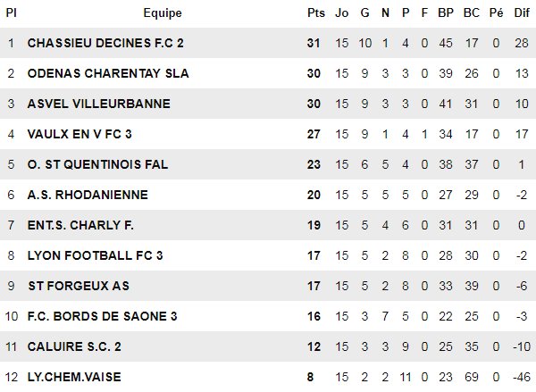Click the Pé column header
The image size is (536, 392).
pos(497,13)
